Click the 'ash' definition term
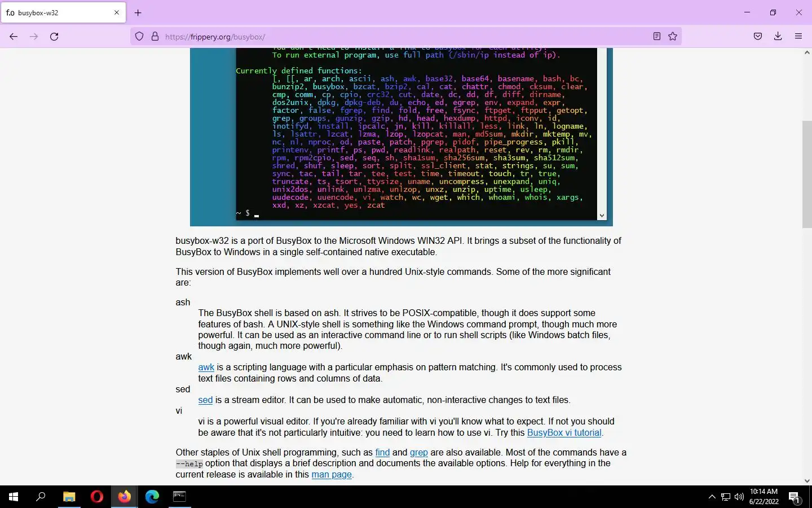 click(183, 303)
